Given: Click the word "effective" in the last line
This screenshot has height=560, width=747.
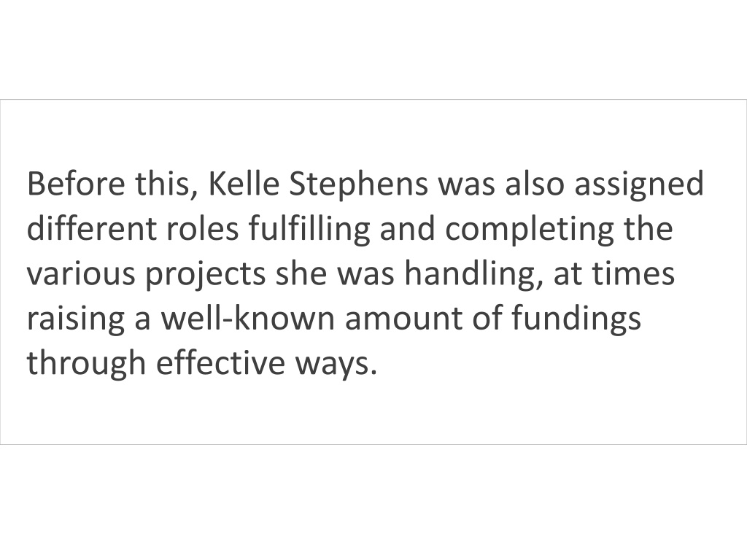Looking at the screenshot, I should pos(220,363).
